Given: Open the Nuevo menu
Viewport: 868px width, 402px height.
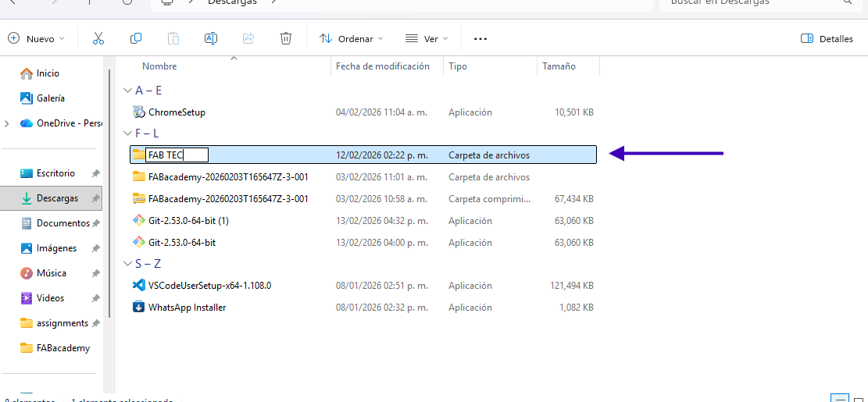Looking at the screenshot, I should tap(37, 39).
